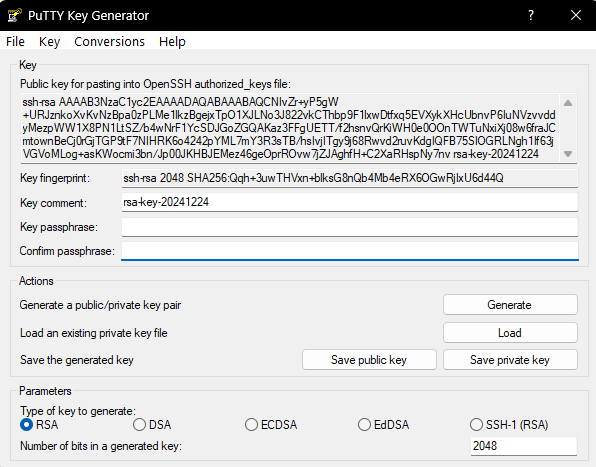Viewport: 596px width, 467px height.
Task: Click the question mark help button in title bar
Action: click(531, 15)
